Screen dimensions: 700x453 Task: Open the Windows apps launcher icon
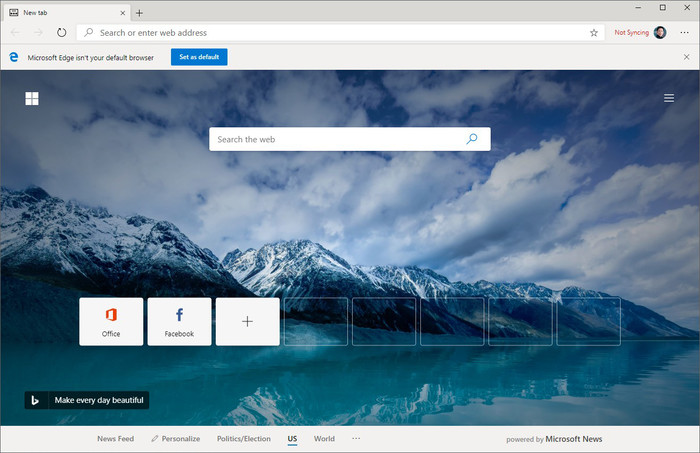pos(32,98)
